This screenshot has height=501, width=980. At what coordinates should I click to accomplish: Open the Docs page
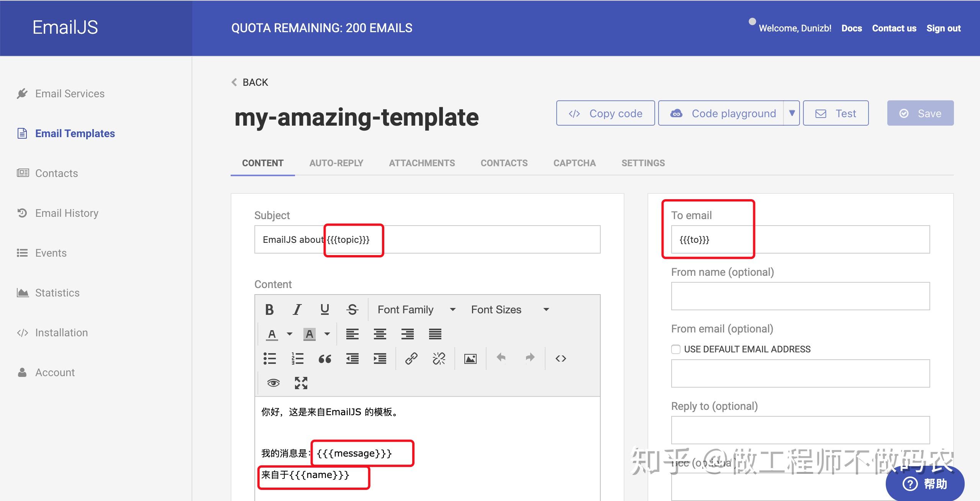point(851,28)
